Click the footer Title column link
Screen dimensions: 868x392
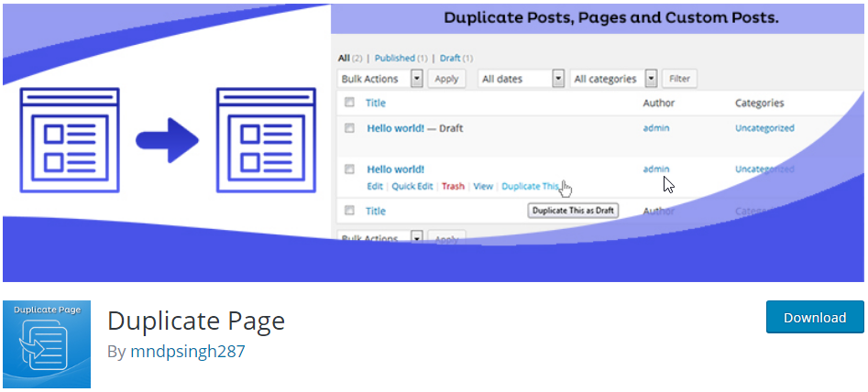point(375,212)
